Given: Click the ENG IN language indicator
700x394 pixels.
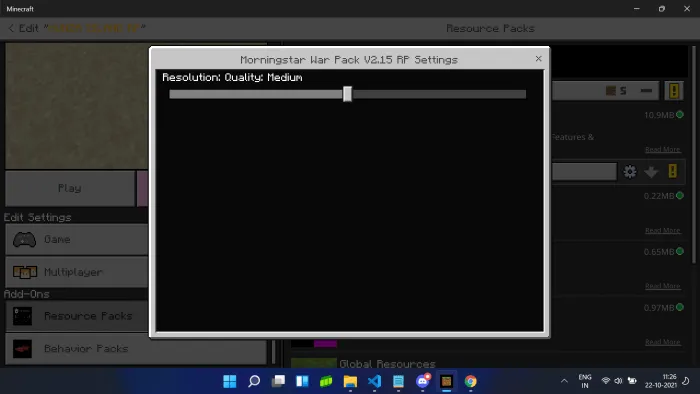Looking at the screenshot, I should [585, 381].
